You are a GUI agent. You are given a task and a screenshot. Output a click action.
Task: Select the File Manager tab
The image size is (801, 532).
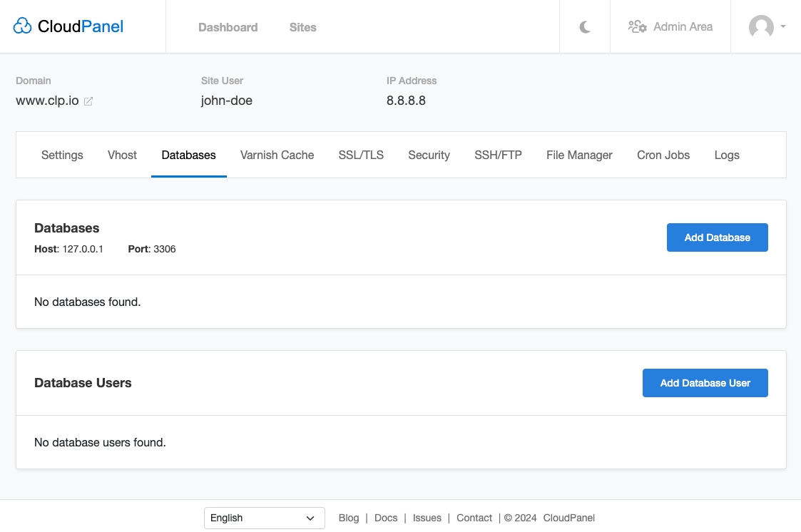[x=579, y=155]
